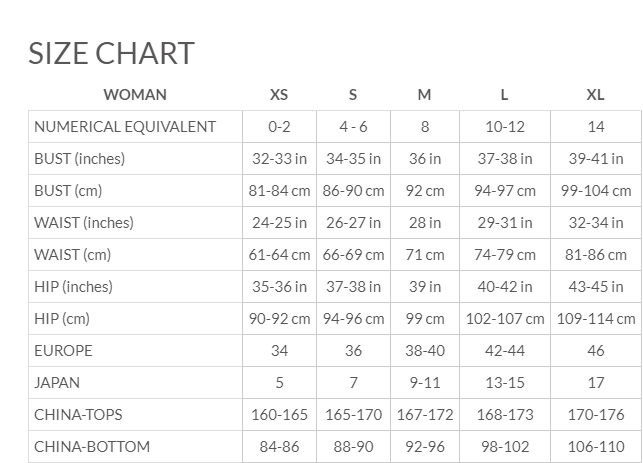The height and width of the screenshot is (463, 643).
Task: Click the NUMERICAL EQUIVALENT row label
Action: tap(125, 127)
